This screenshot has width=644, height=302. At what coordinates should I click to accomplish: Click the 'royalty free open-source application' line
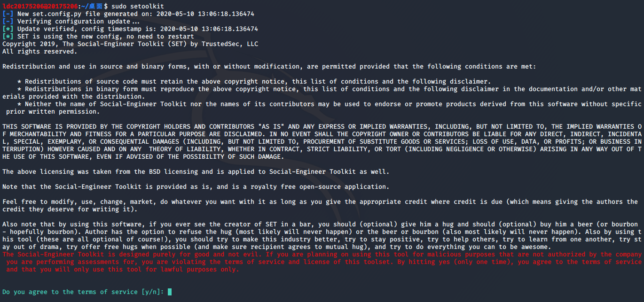pyautogui.click(x=196, y=187)
